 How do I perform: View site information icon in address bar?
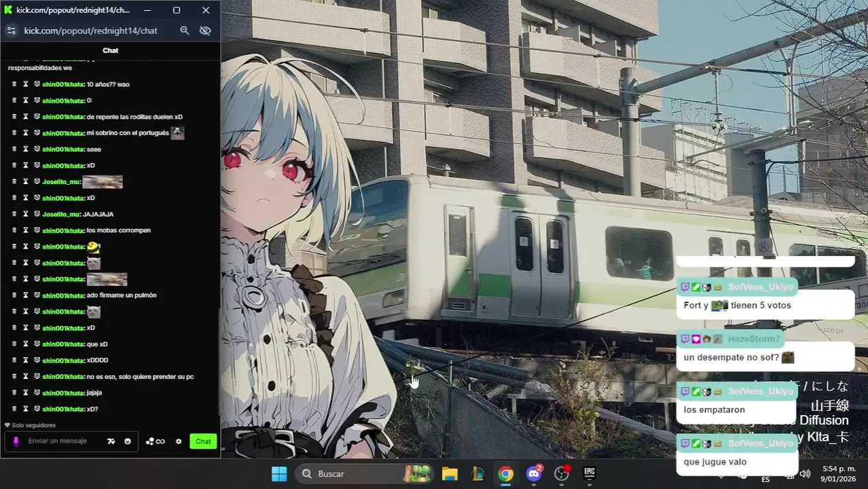point(11,31)
